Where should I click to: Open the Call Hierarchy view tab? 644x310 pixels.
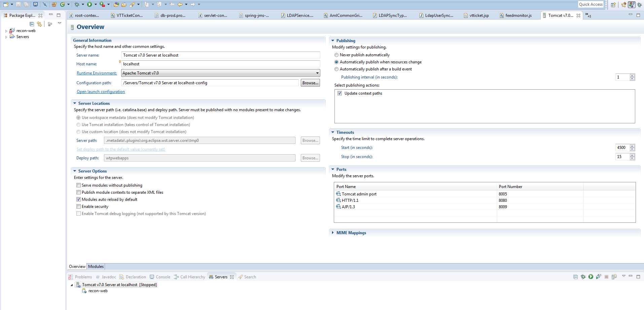[189, 277]
